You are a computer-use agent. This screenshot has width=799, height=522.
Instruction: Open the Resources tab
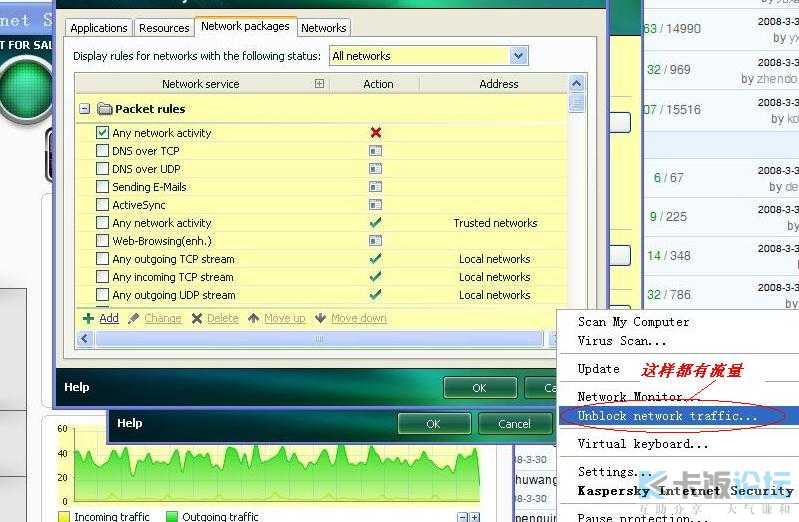(x=164, y=28)
